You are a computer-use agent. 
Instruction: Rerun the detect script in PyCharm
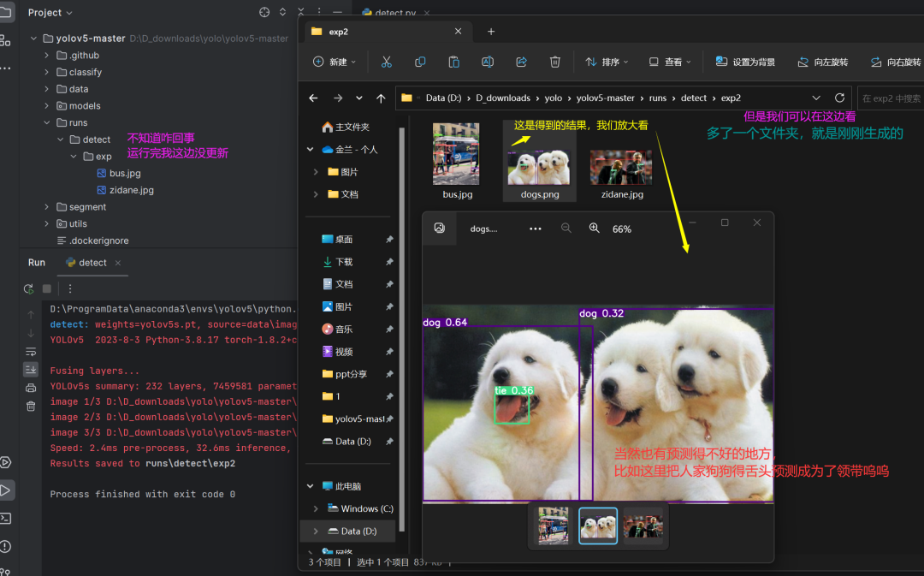point(28,289)
